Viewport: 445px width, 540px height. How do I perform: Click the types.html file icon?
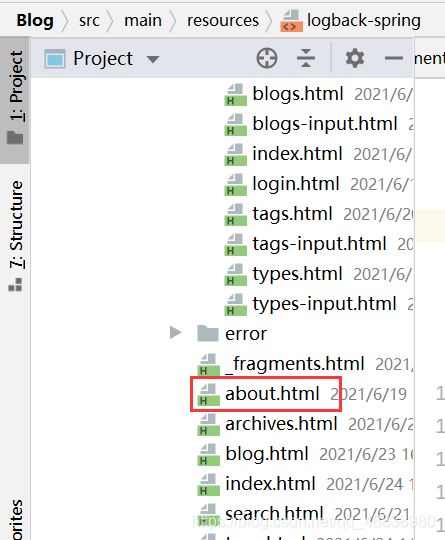236,274
